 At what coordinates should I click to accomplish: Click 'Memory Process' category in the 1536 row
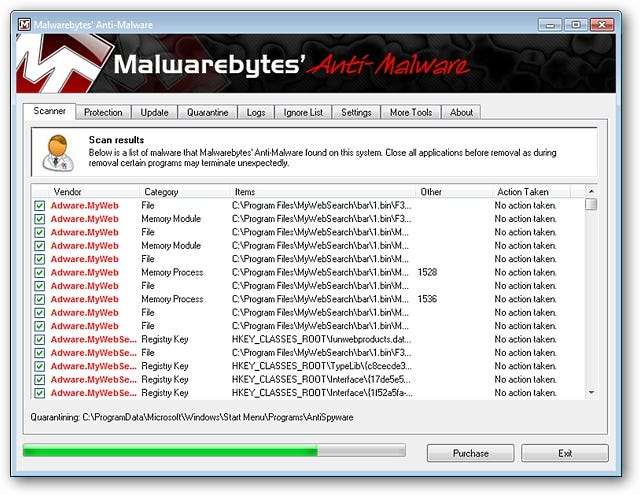(x=172, y=299)
